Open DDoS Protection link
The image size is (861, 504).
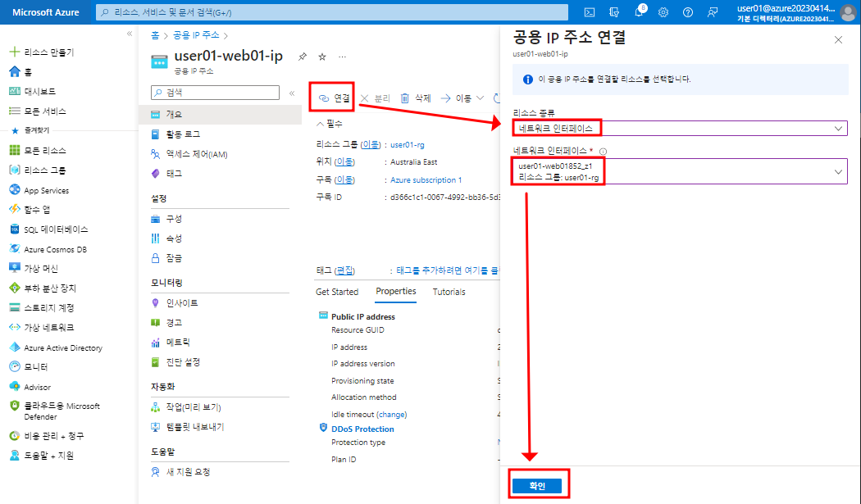tap(362, 429)
